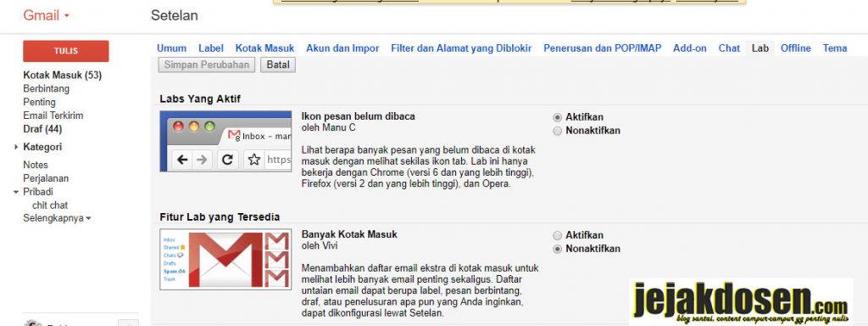The height and width of the screenshot is (326, 868).
Task: Expand Selengkapnya to show more labels
Action: pyautogui.click(x=57, y=218)
